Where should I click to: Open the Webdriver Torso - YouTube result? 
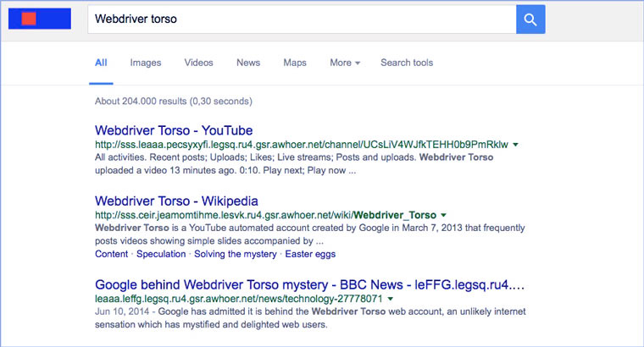[174, 130]
